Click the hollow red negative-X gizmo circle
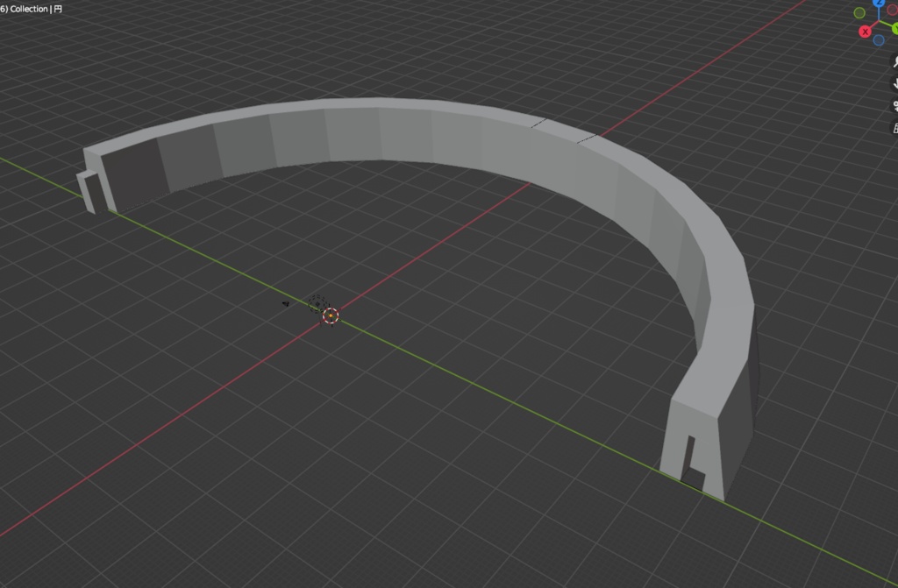 pyautogui.click(x=892, y=10)
